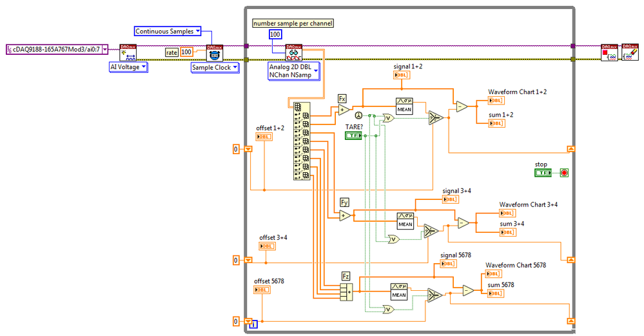
Task: Click the DAQmx Read node
Action: click(294, 53)
